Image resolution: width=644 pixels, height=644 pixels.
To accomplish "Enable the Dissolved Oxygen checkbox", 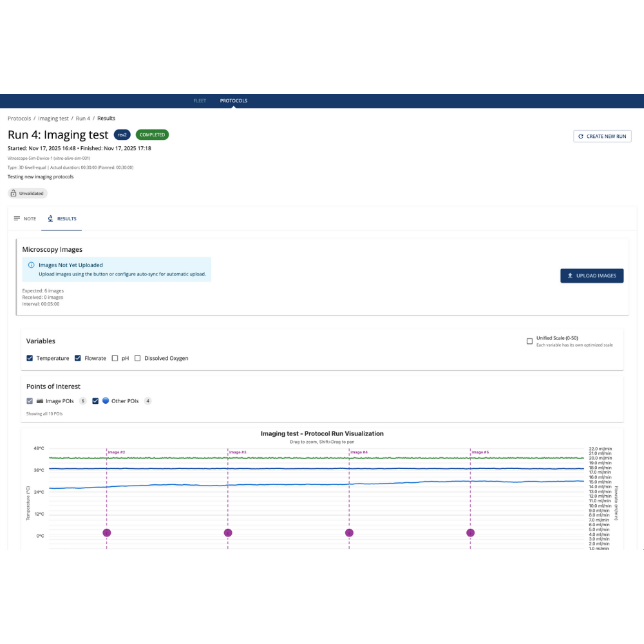I will 137,358.
